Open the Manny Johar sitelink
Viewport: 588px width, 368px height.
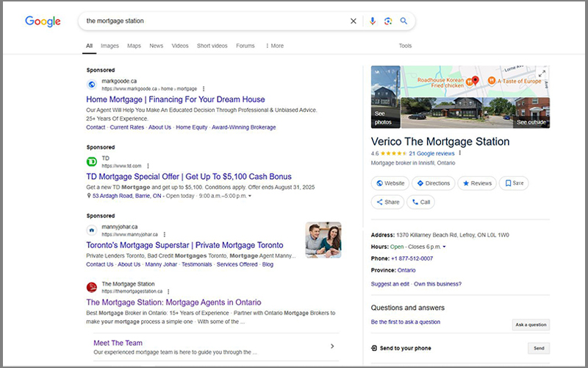point(161,264)
